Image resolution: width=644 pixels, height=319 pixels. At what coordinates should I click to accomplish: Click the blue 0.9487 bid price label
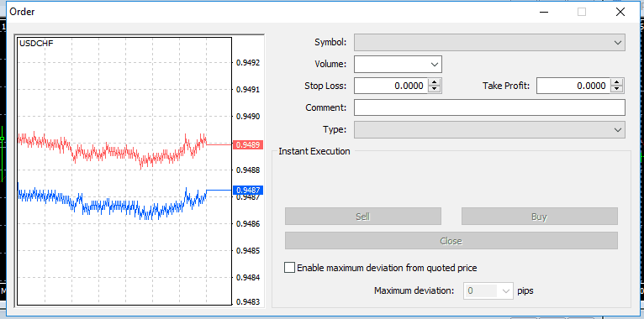(248, 191)
